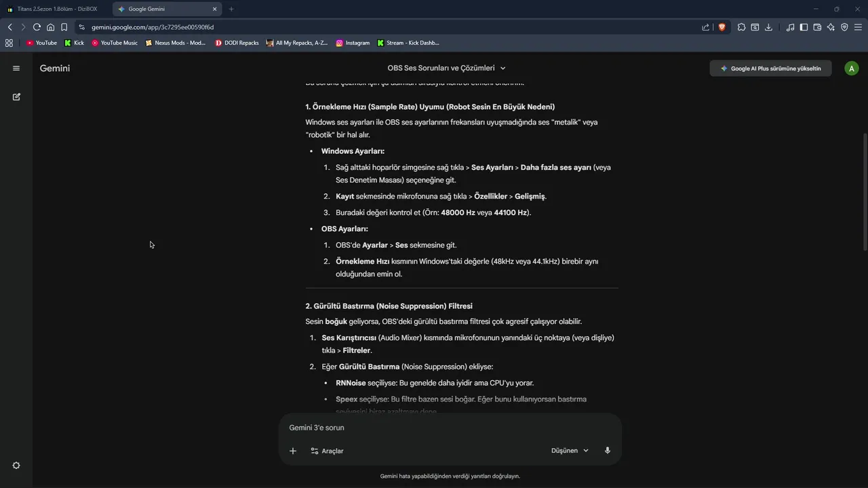Close the Google Gemini tab
Screen dimensions: 868x488
(215, 9)
